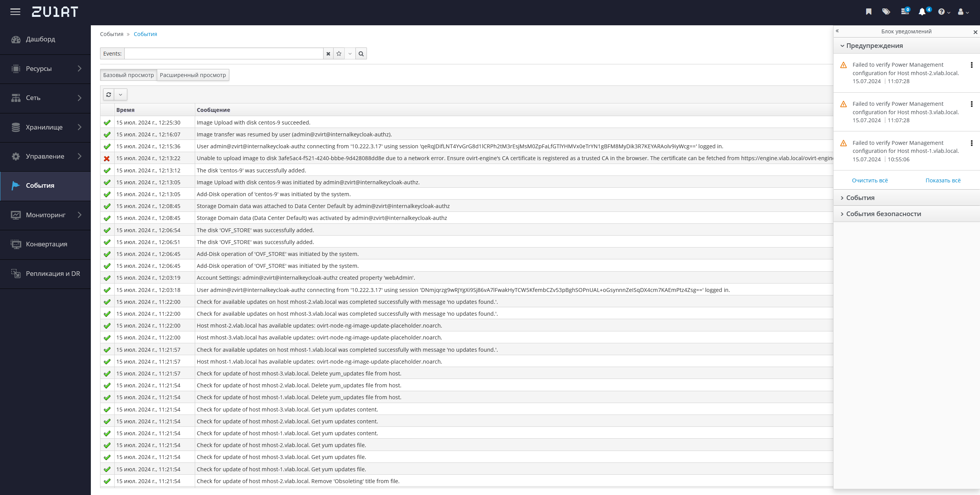
Task: Open Конвертация page
Action: pyautogui.click(x=45, y=244)
